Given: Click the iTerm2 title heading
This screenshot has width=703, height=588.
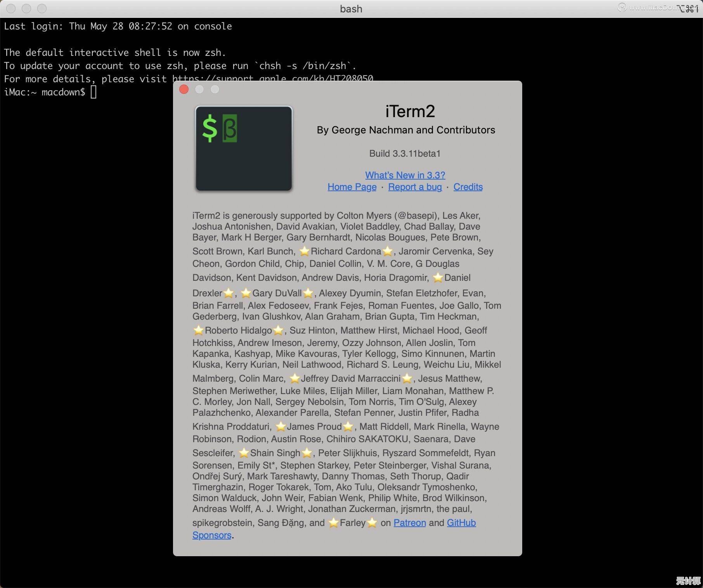Looking at the screenshot, I should coord(410,112).
